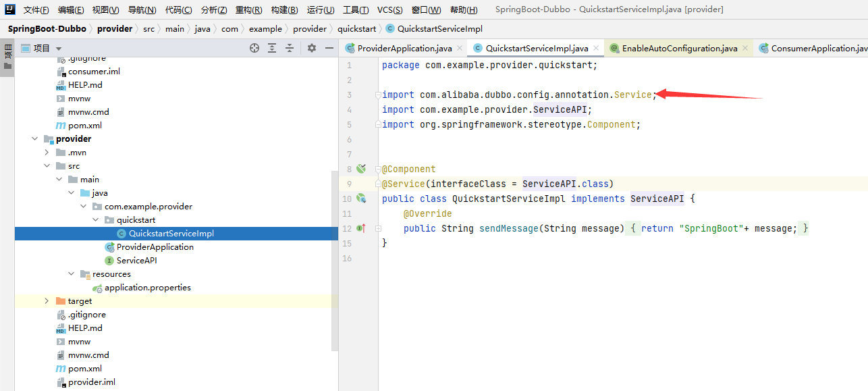868x391 pixels.
Task: Toggle import fold marker at line 3
Action: [378, 95]
